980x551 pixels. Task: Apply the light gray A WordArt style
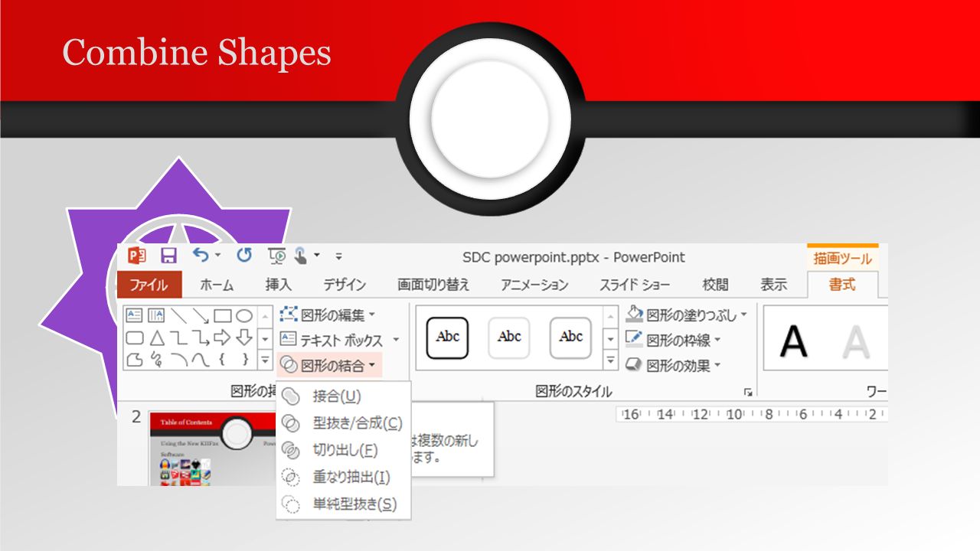pos(856,341)
